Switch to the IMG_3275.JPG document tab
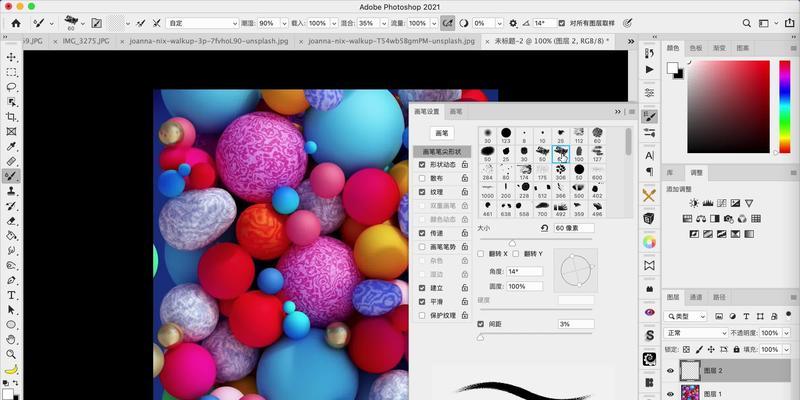This screenshot has height=400, width=800. (x=86, y=41)
